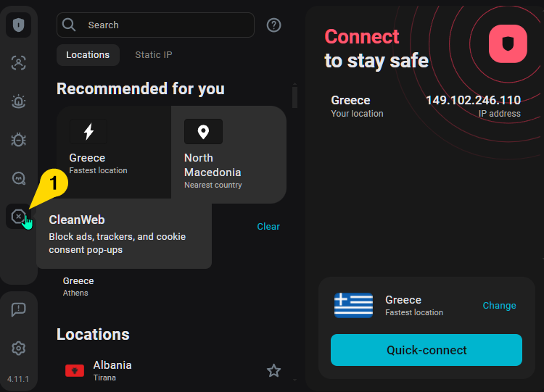Open the VPN shield sidebar icon

click(18, 25)
